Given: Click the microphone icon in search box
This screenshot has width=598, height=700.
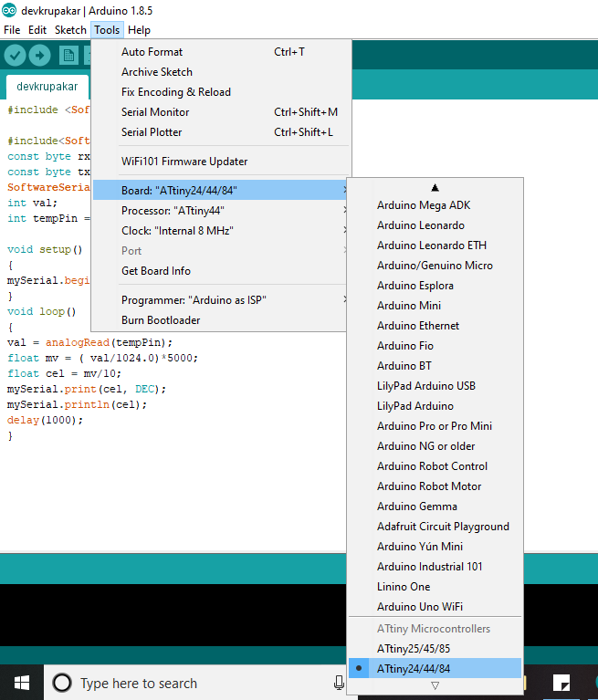Looking at the screenshot, I should tap(339, 683).
